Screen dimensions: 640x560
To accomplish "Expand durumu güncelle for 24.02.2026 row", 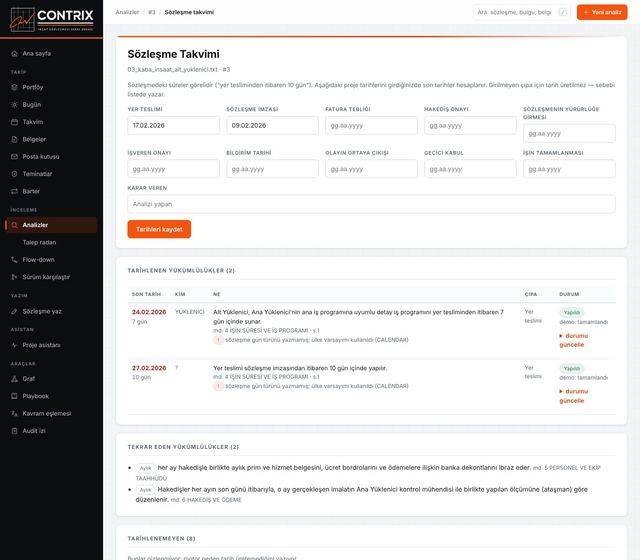I will 573,340.
